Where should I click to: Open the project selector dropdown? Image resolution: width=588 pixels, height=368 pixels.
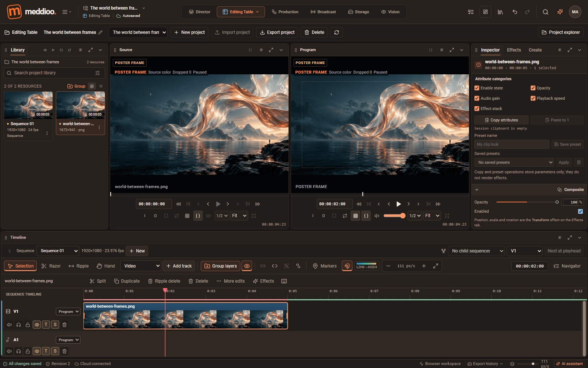coord(138,32)
